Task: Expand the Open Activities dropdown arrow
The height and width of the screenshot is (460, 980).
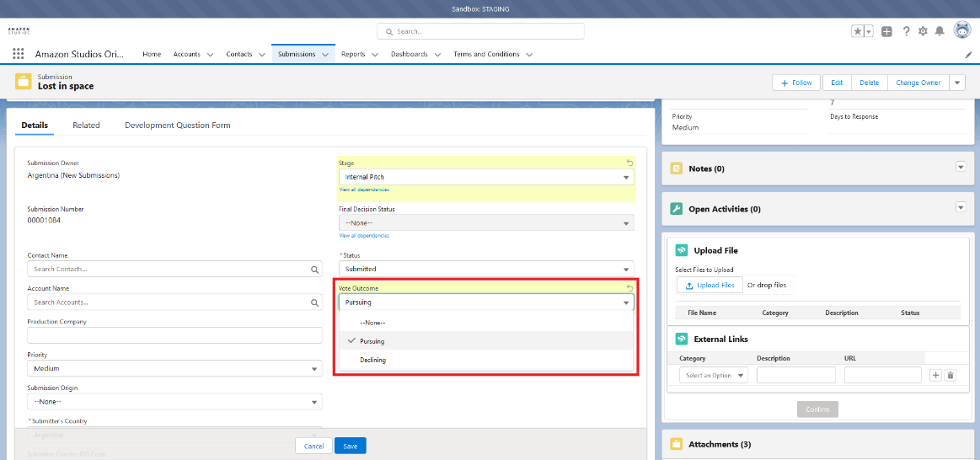Action: click(961, 207)
